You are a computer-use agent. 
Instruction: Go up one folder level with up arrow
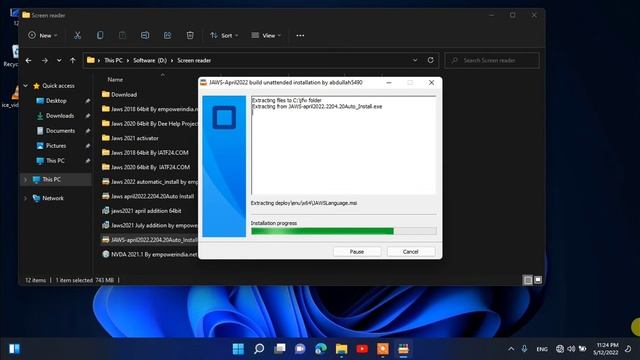coord(73,60)
